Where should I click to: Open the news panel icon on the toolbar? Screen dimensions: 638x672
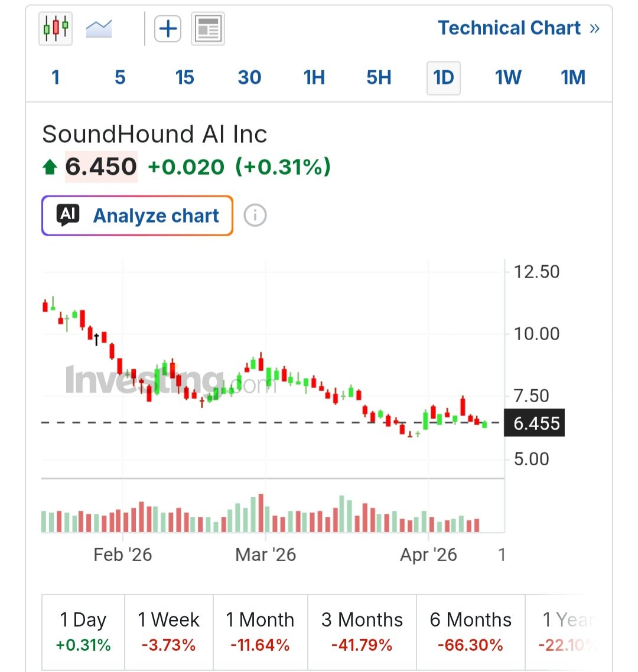(x=207, y=28)
